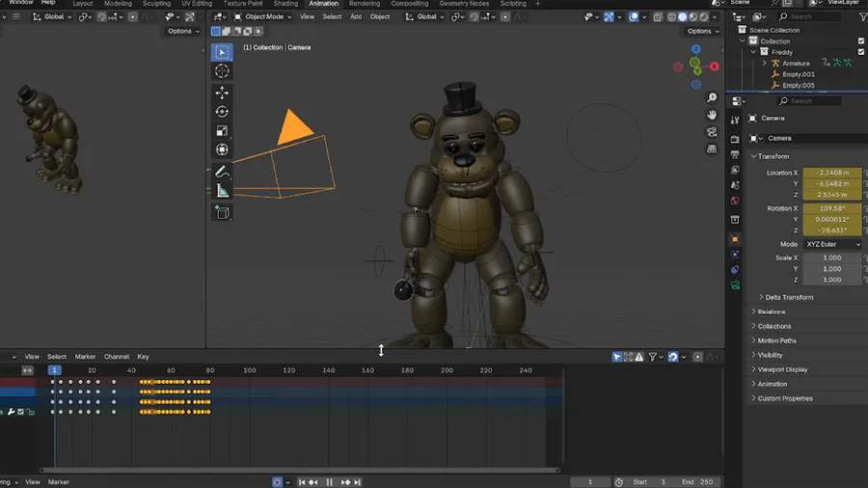
Task: Select the Move tool in viewport toolbar
Action: coord(222,93)
